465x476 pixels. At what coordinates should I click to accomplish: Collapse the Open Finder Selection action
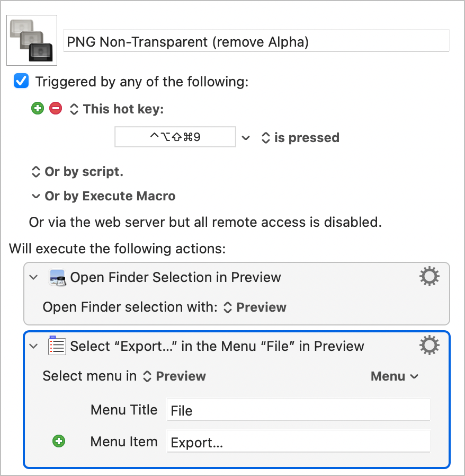34,277
